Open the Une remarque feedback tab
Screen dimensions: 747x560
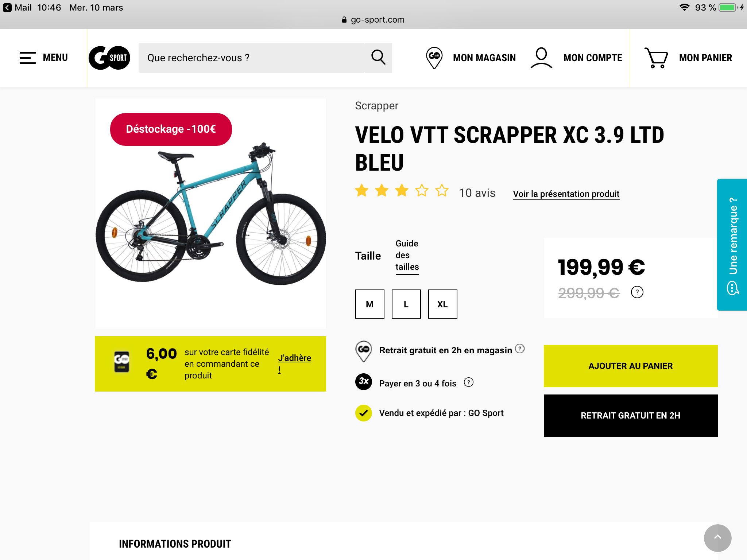point(732,245)
